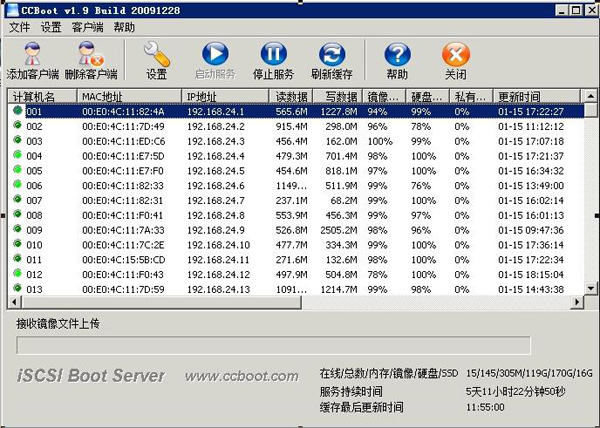Image resolution: width=600 pixels, height=428 pixels.
Task: Click the 1214.7M write data cell
Action: 339,290
